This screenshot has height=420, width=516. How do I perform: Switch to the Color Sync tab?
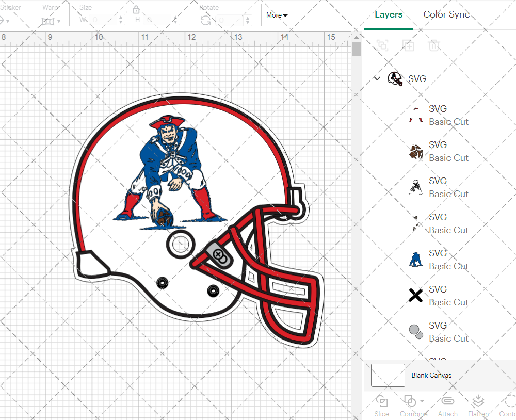446,14
